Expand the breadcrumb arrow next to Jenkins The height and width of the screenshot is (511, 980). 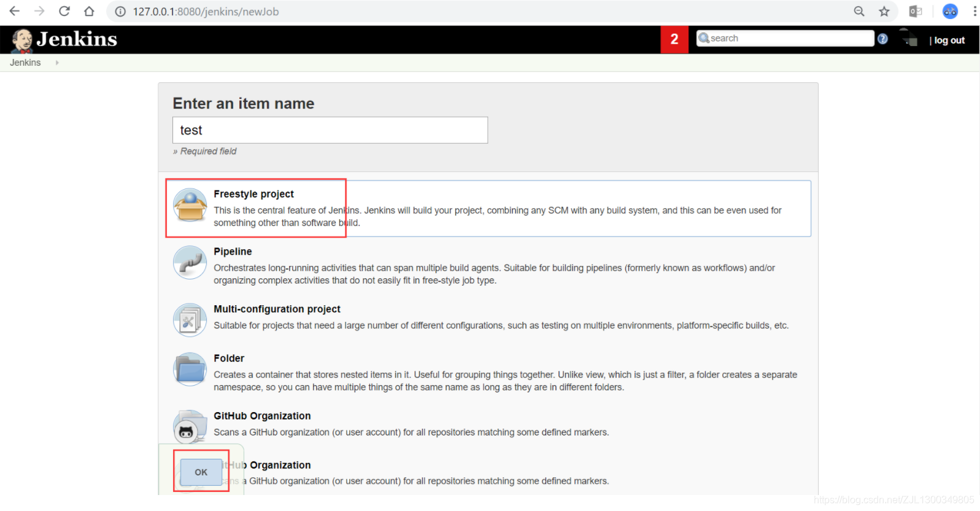[57, 63]
